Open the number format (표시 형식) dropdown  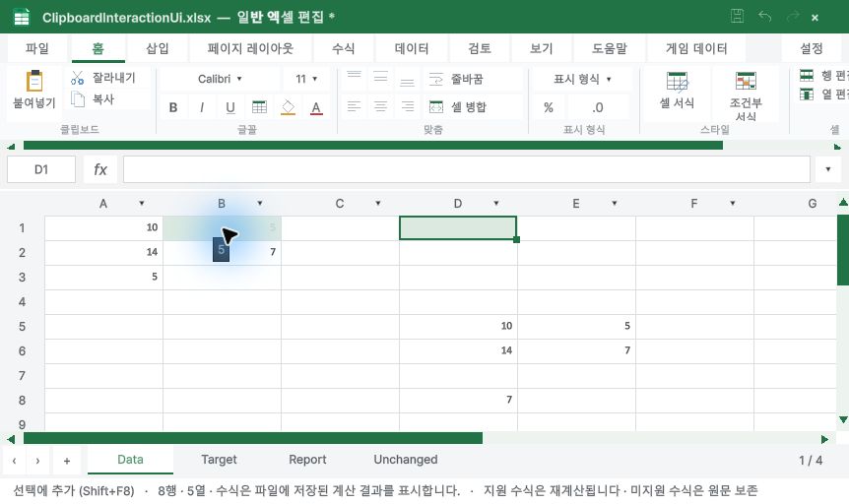[582, 79]
